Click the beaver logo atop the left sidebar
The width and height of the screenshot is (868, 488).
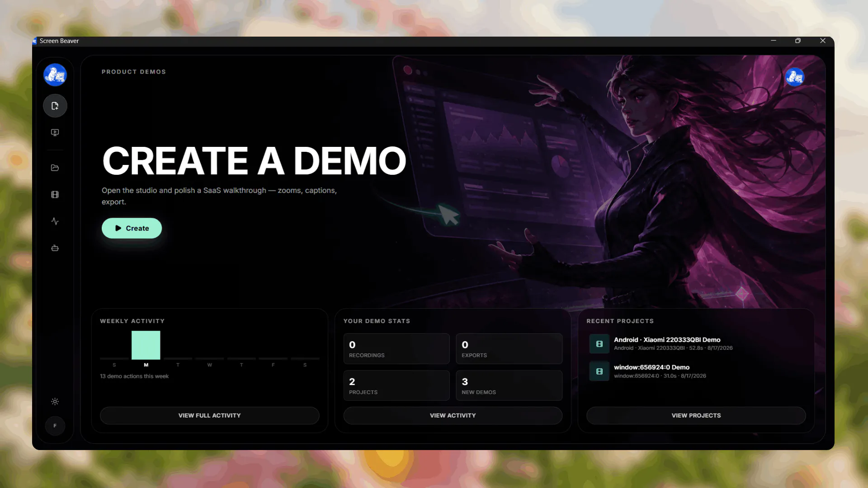click(55, 75)
